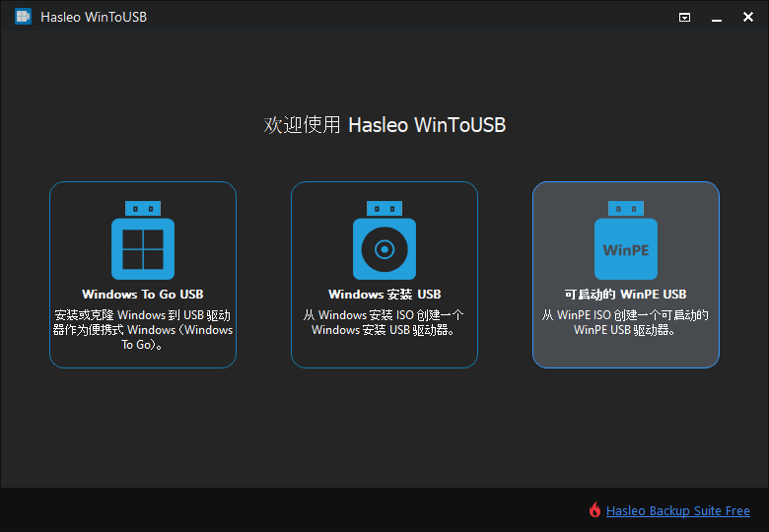Select the '可启动的 WinPE USB' title

[x=626, y=294]
